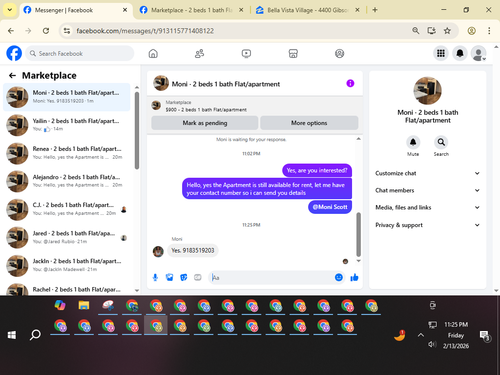This screenshot has width=500, height=375.
Task: Open the tab search dropdown arrow
Action: coord(10,10)
